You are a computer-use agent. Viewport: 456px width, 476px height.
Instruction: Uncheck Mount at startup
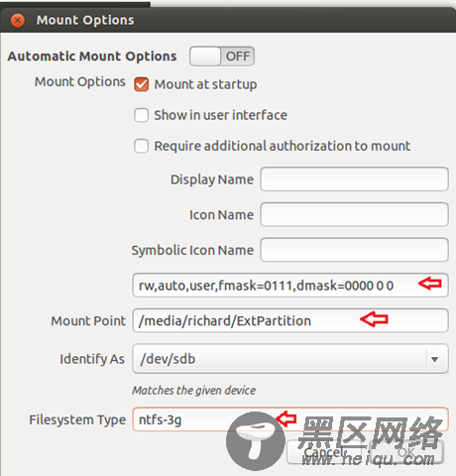141,84
